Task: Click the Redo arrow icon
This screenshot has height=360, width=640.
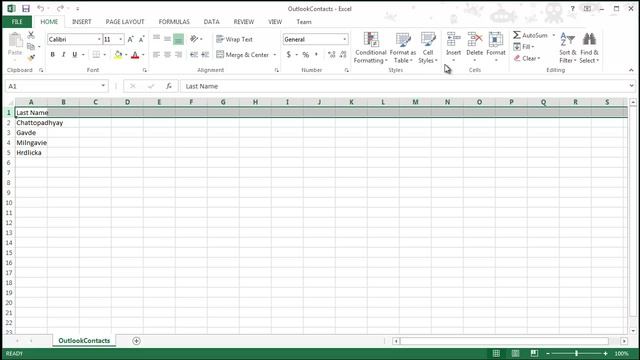Action: coord(60,9)
